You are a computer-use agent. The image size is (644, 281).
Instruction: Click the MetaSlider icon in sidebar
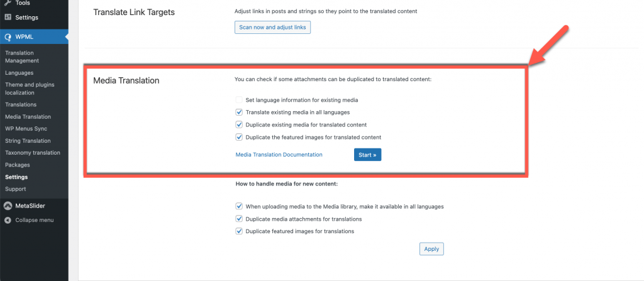(8, 206)
